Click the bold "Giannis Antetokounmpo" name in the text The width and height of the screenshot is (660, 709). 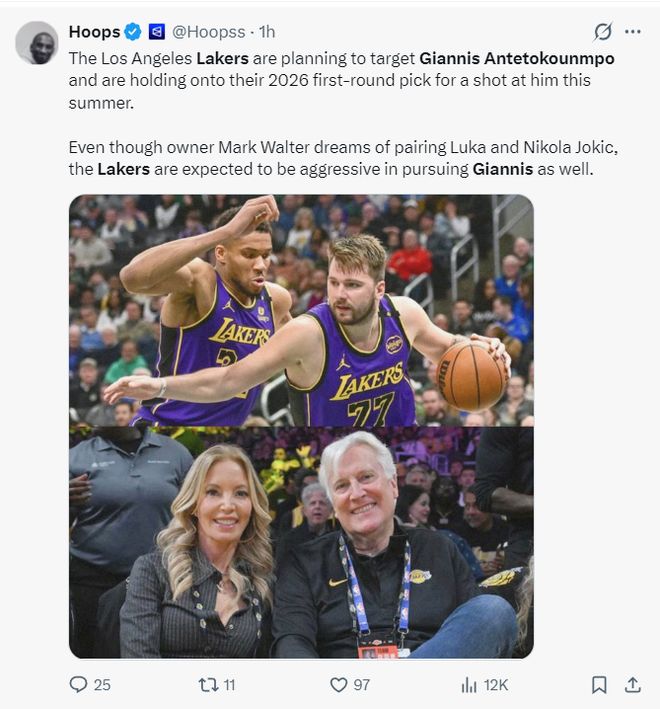pos(516,58)
